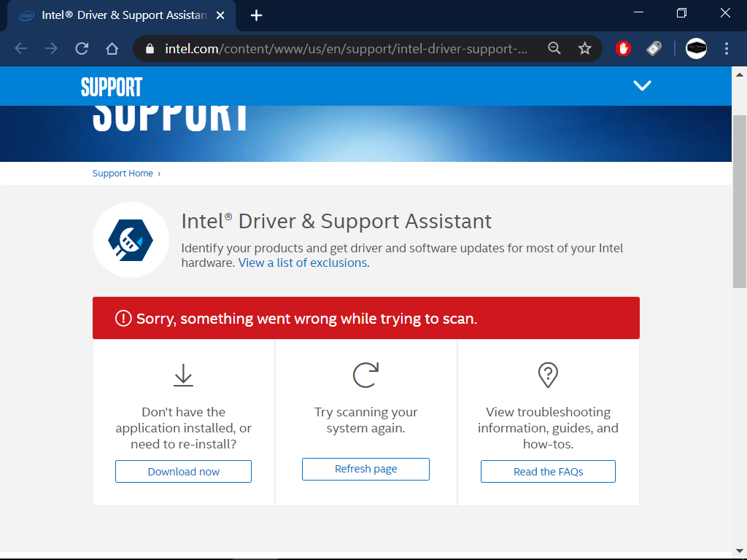This screenshot has height=560, width=747.
Task: Open the red stop-hand ad blocker extension
Action: tap(623, 48)
